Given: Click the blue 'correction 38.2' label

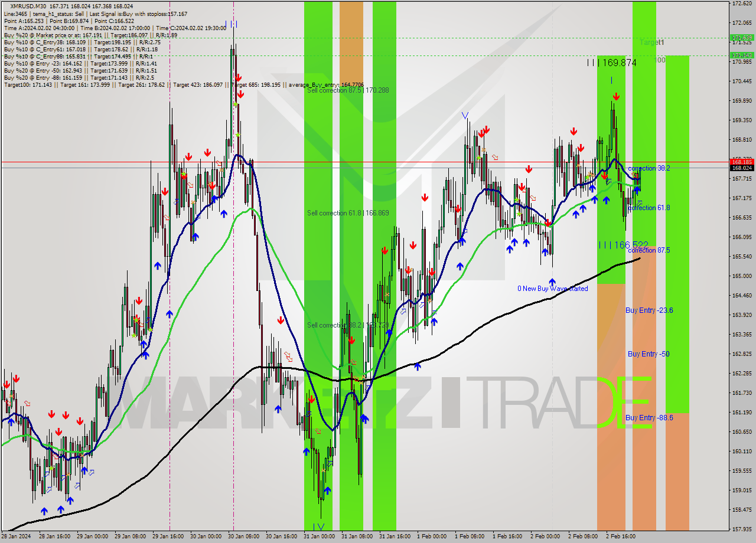Looking at the screenshot, I should tap(649, 168).
